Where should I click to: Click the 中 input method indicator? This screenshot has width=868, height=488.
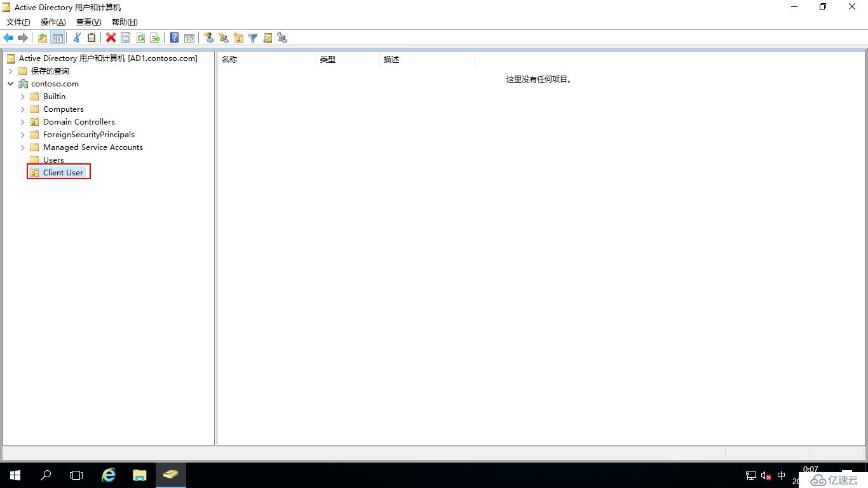pyautogui.click(x=782, y=475)
